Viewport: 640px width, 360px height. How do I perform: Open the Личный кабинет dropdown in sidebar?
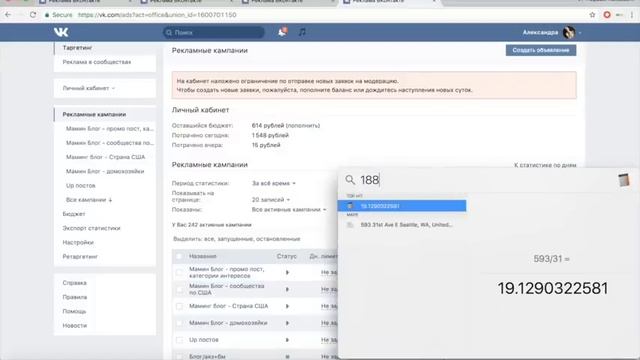point(89,88)
